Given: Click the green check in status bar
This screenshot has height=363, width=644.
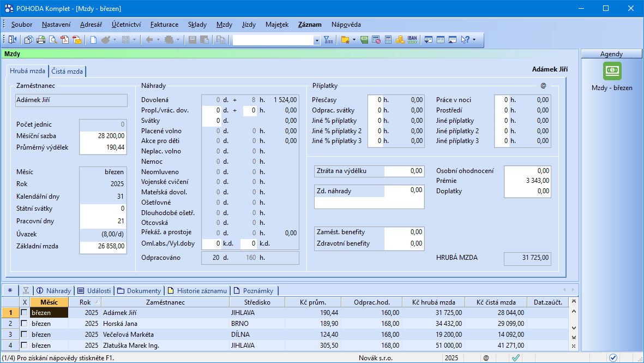Looking at the screenshot, I should pyautogui.click(x=516, y=358).
